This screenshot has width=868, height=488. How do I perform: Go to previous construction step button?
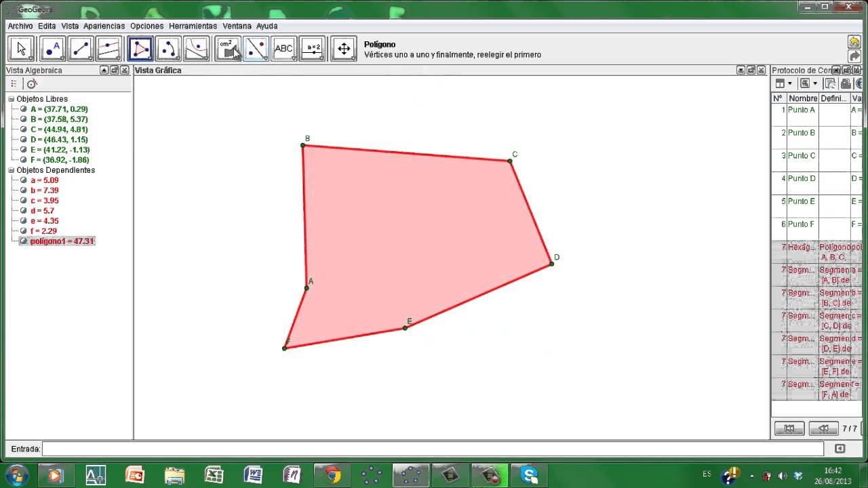coord(823,428)
